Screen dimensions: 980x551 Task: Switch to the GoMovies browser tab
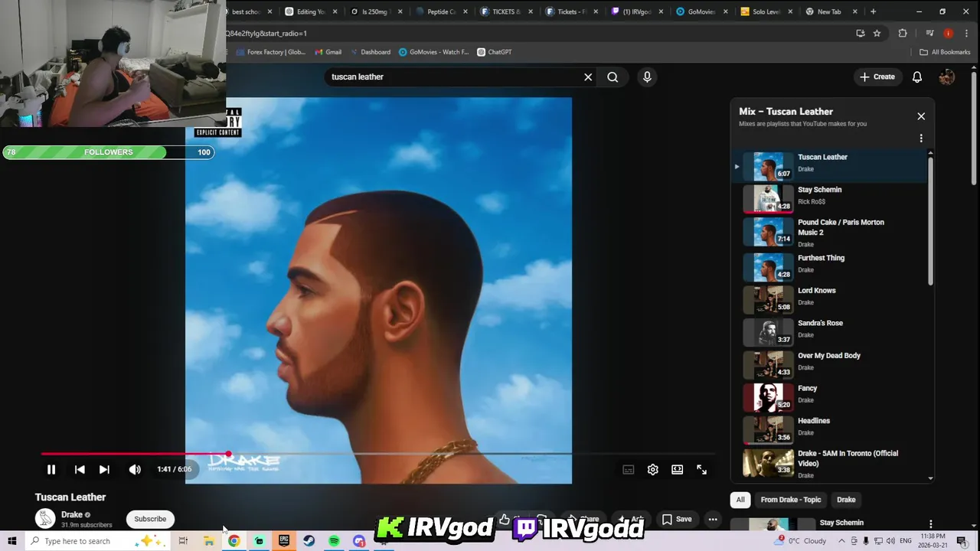tap(701, 11)
